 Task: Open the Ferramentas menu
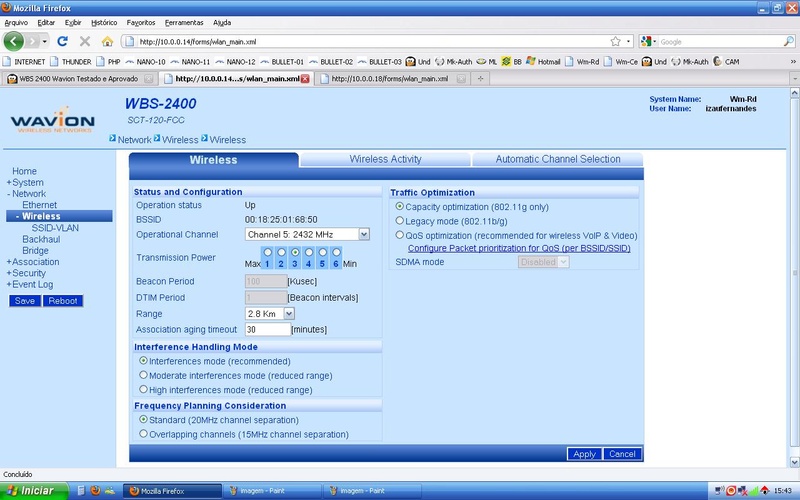tap(184, 22)
